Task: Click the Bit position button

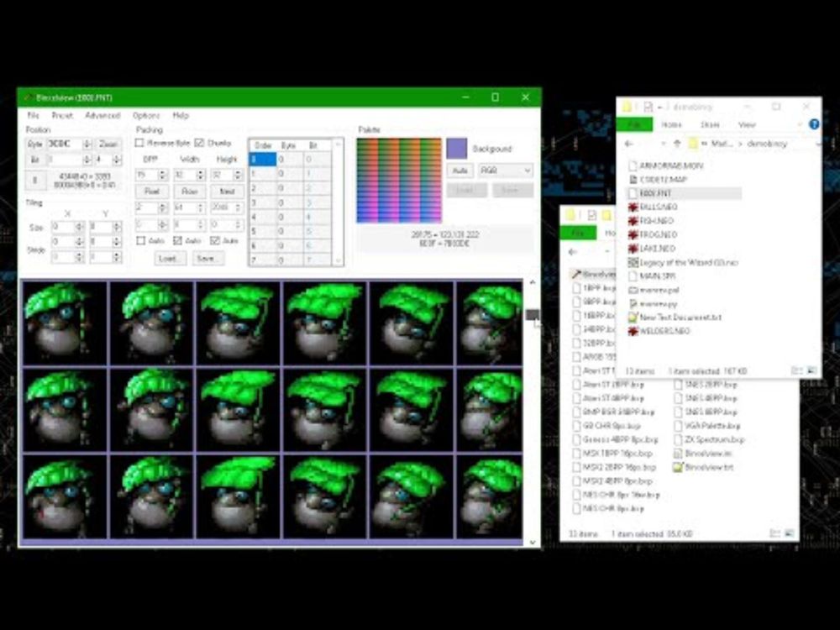Action: [x=34, y=160]
